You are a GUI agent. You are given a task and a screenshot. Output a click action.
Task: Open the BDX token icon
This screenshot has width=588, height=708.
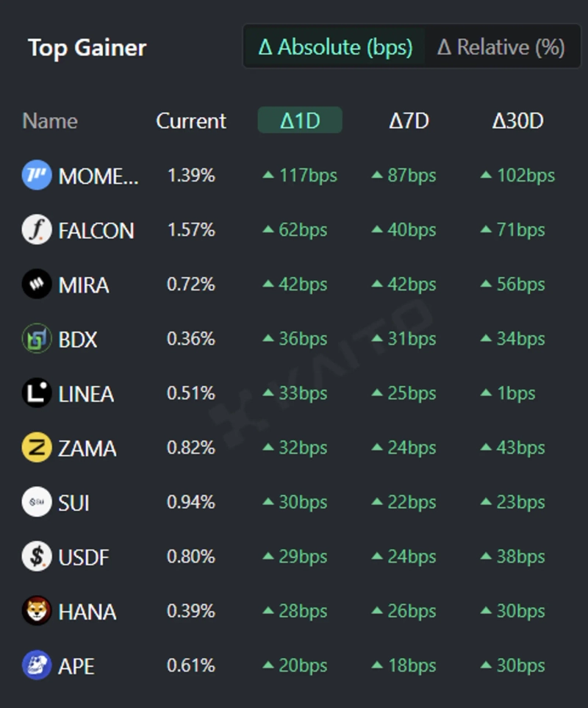pyautogui.click(x=37, y=339)
